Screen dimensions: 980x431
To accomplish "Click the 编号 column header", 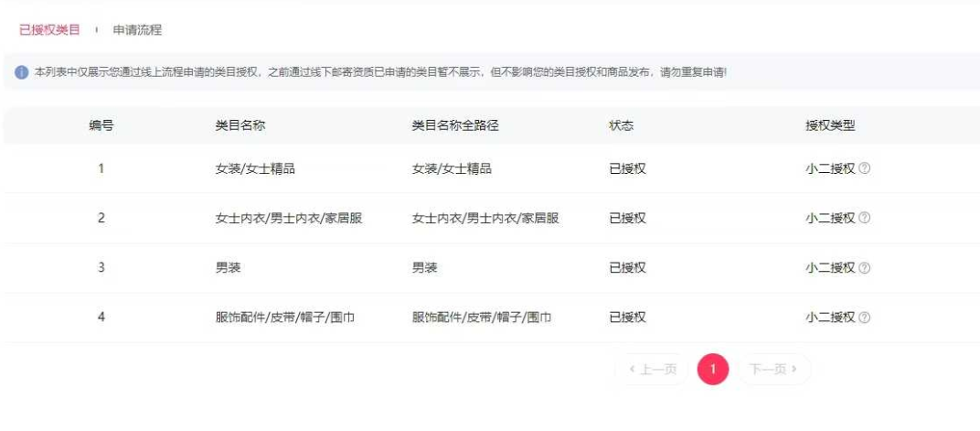I will pyautogui.click(x=101, y=125).
